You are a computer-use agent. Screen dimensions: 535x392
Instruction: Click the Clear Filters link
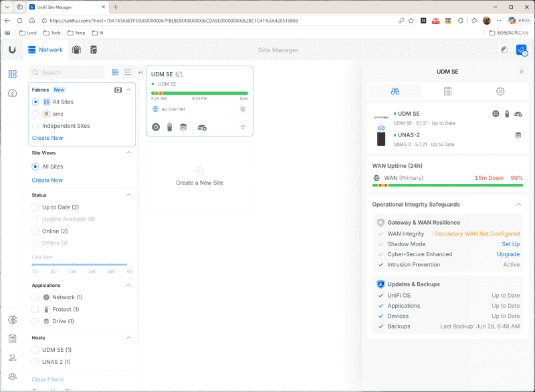pos(47,379)
